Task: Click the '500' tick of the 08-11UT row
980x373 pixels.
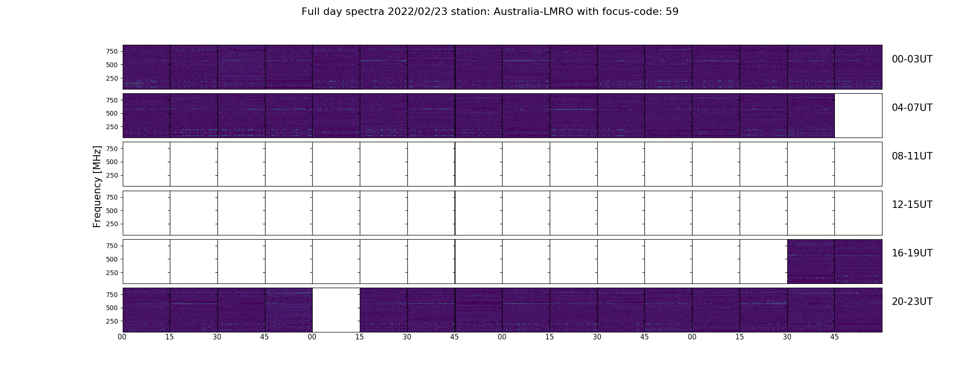Action: coord(112,162)
